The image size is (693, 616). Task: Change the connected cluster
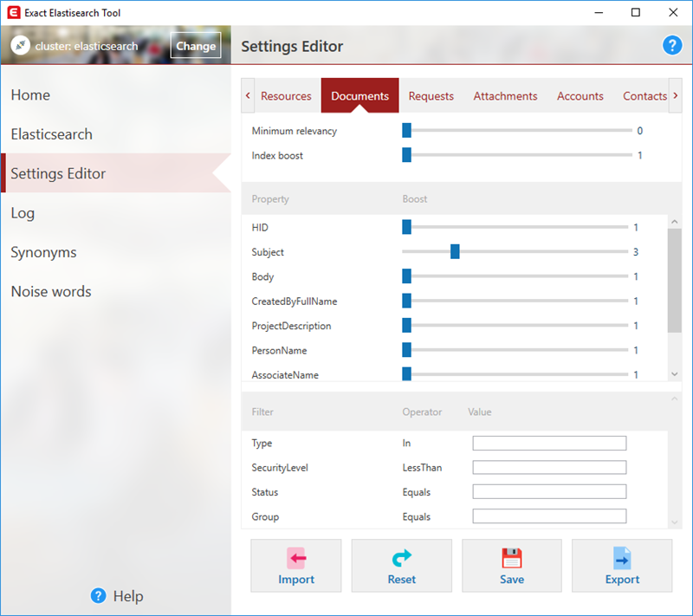pyautogui.click(x=196, y=46)
